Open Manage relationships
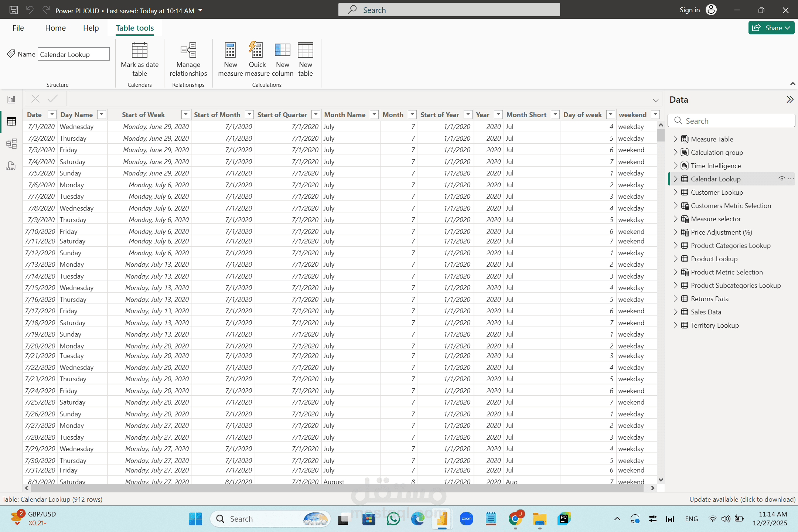The image size is (798, 532). pyautogui.click(x=188, y=59)
